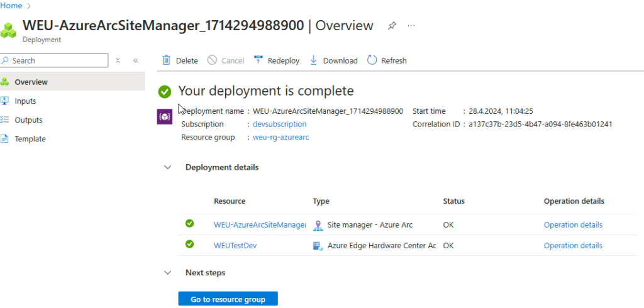Image resolution: width=644 pixels, height=308 pixels.
Task: Collapse the Deployment details section
Action: [x=167, y=167]
